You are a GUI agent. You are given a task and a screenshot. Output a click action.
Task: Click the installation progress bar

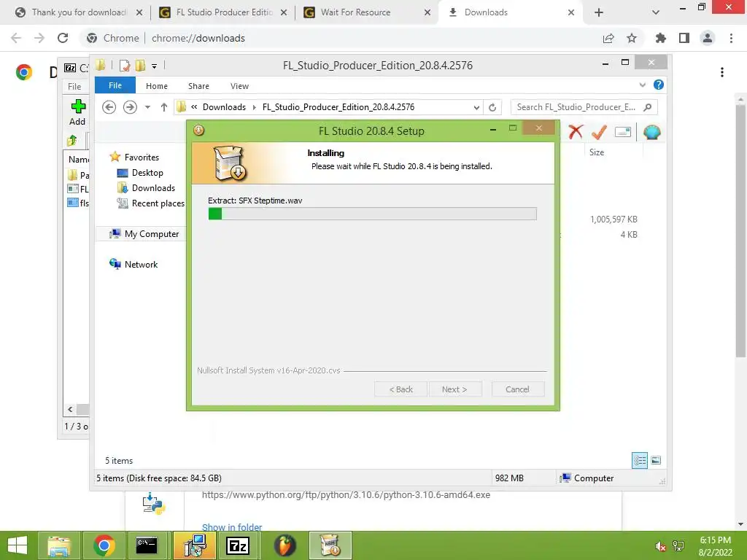[373, 214]
